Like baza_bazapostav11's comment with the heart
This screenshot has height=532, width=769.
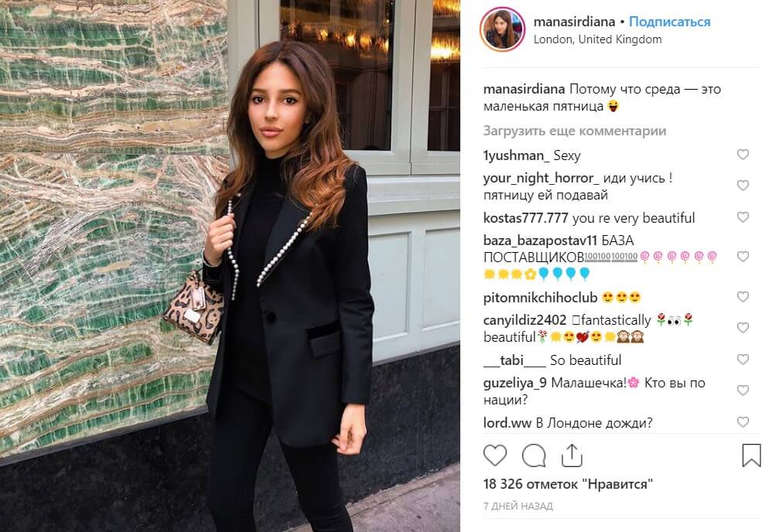click(x=743, y=257)
